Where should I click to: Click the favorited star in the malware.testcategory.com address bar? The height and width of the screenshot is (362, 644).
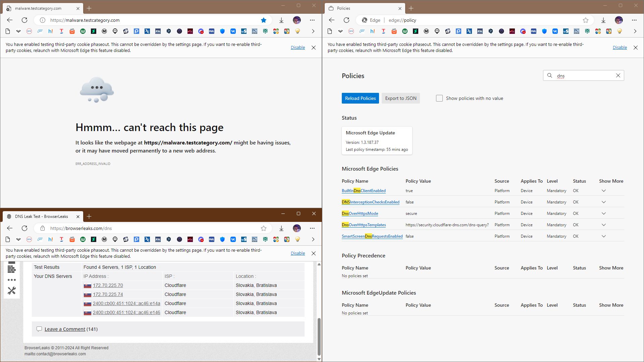coord(264,20)
